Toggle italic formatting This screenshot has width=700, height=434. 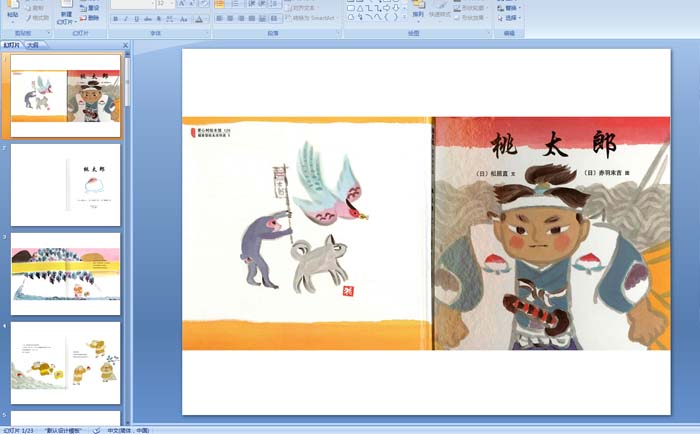(126, 19)
